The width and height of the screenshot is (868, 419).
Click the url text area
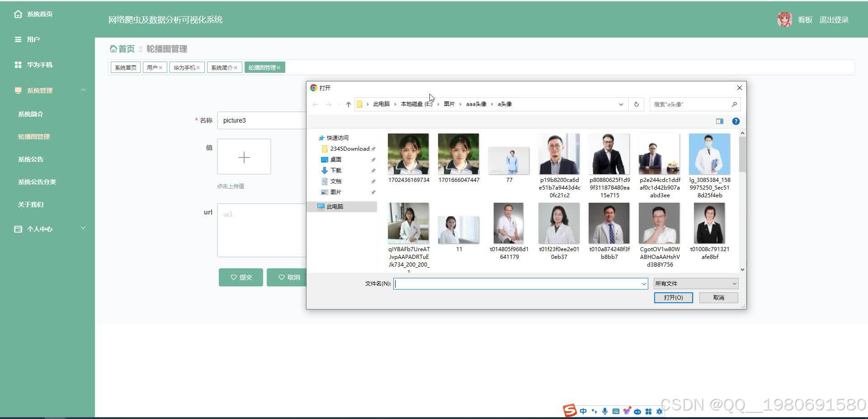[262, 230]
